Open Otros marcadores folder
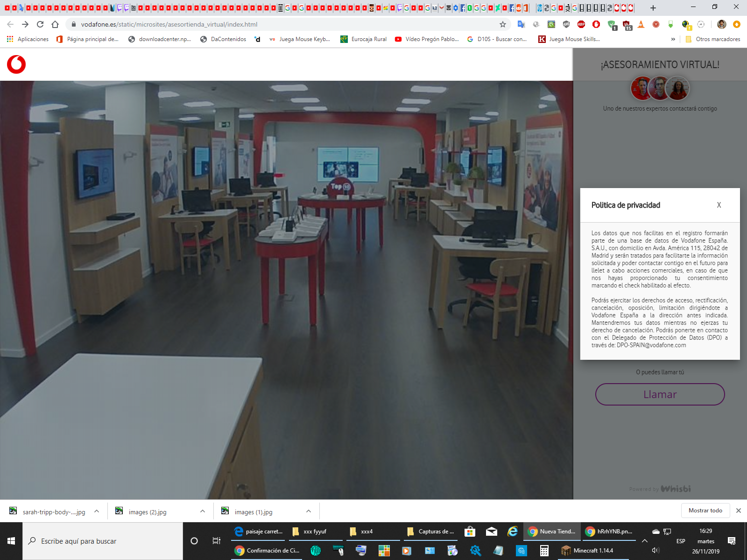The height and width of the screenshot is (560, 747). [x=712, y=39]
